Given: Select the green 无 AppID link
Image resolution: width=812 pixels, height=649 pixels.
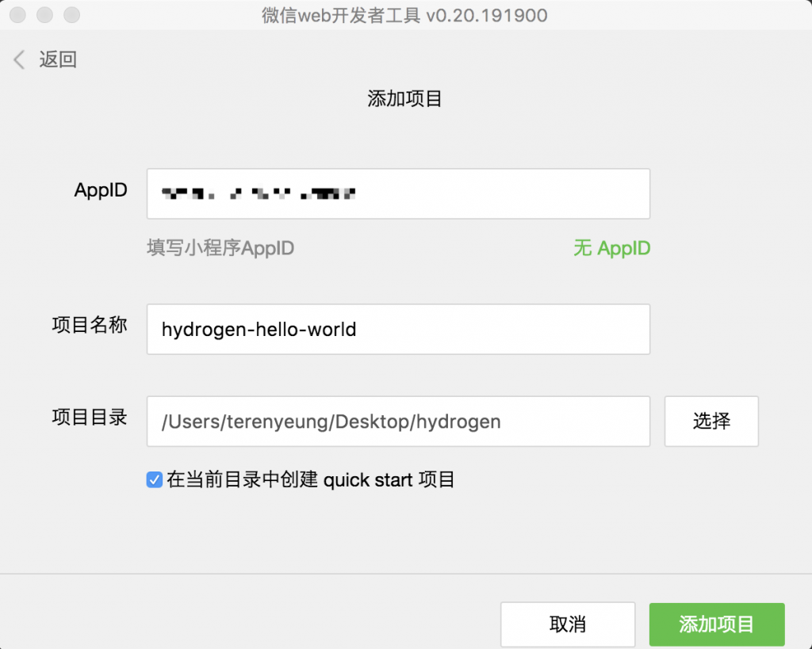Looking at the screenshot, I should click(611, 248).
